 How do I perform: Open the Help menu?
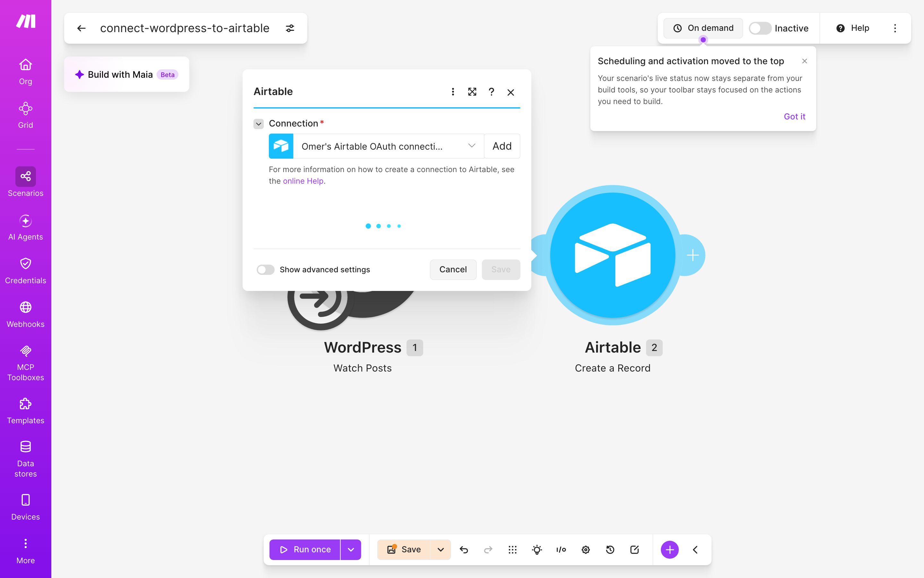click(852, 28)
